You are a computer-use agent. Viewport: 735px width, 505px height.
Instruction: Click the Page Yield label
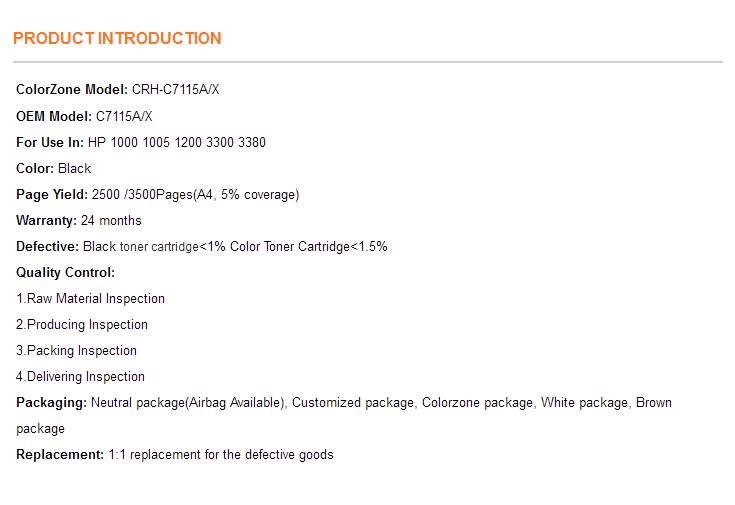click(x=52, y=194)
